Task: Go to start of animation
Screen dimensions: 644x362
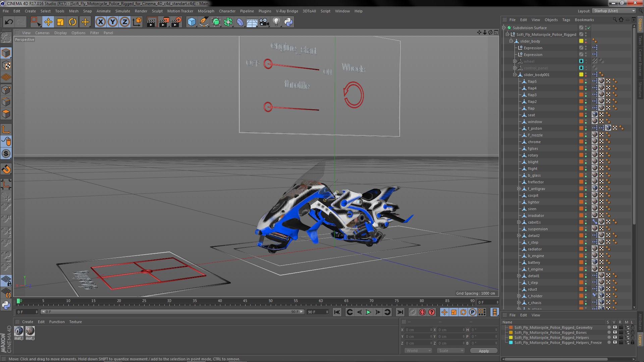Action: click(337, 312)
